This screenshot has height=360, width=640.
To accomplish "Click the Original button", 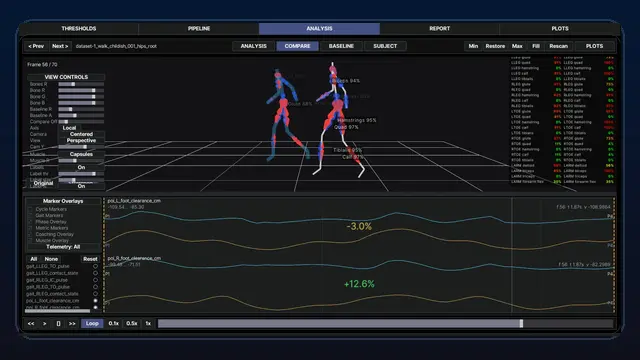I will pos(43,183).
